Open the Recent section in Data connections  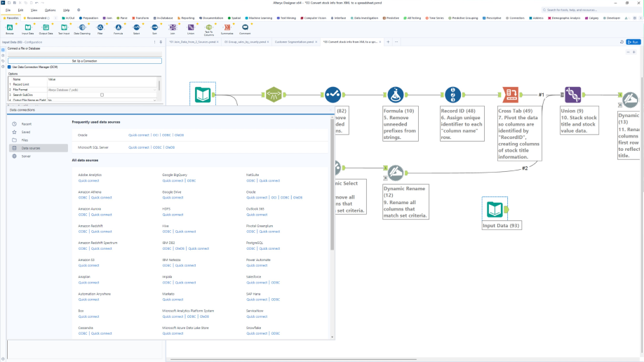pyautogui.click(x=26, y=123)
